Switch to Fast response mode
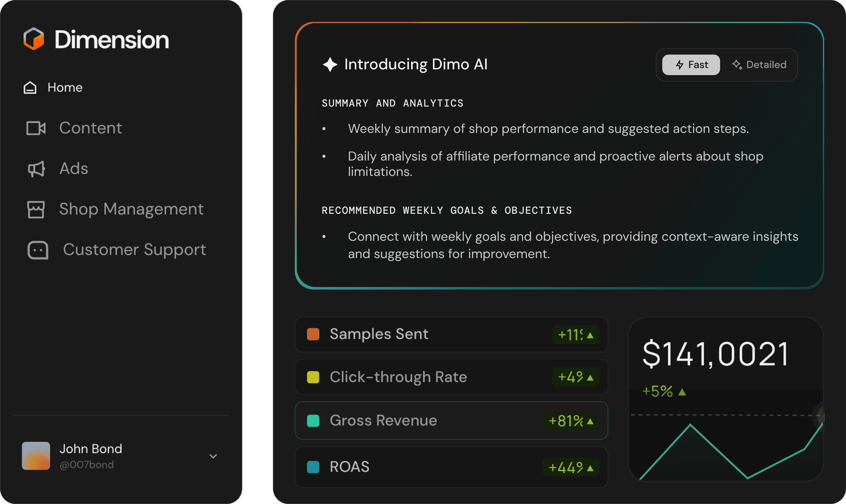The width and height of the screenshot is (846, 504). click(x=691, y=65)
